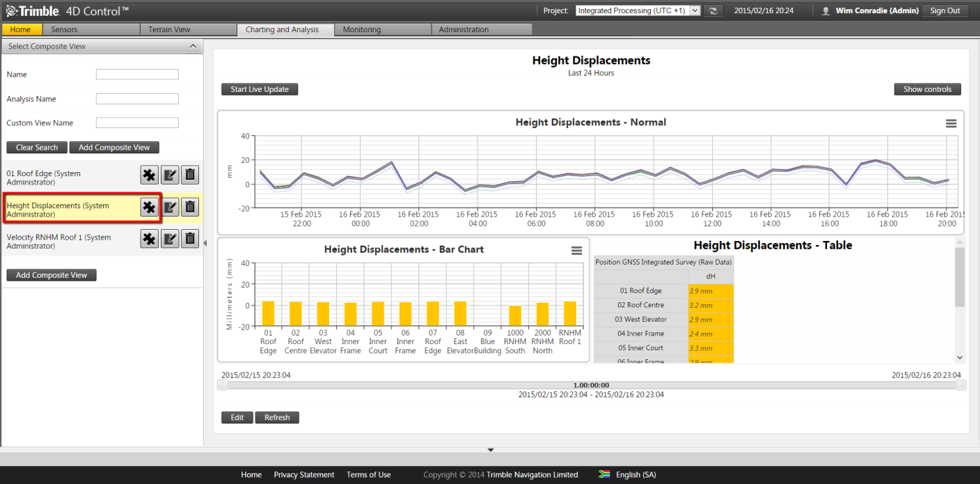The image size is (980, 484).
Task: Select the Charting and Analysis tab
Action: 285,29
